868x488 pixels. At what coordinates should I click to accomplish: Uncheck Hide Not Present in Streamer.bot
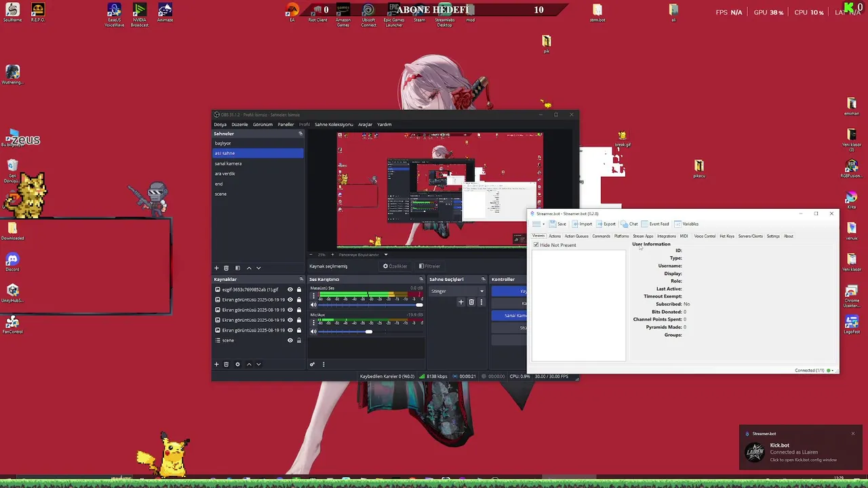click(536, 245)
